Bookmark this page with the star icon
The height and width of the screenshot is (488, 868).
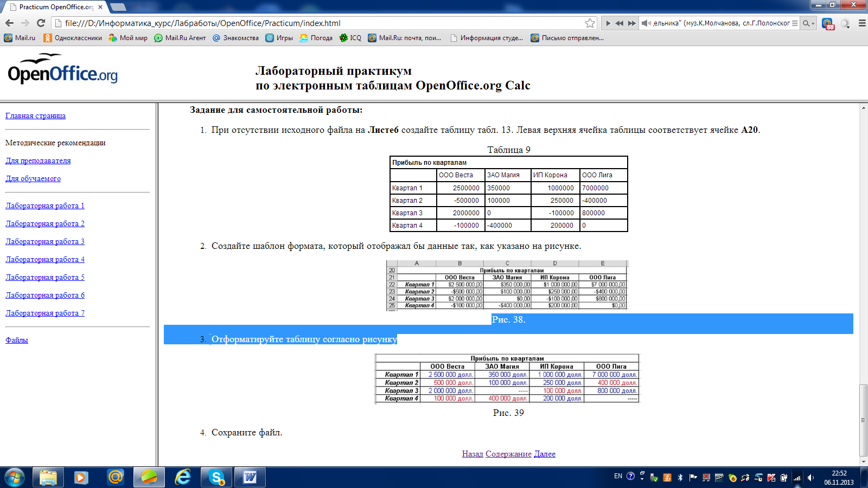[590, 23]
